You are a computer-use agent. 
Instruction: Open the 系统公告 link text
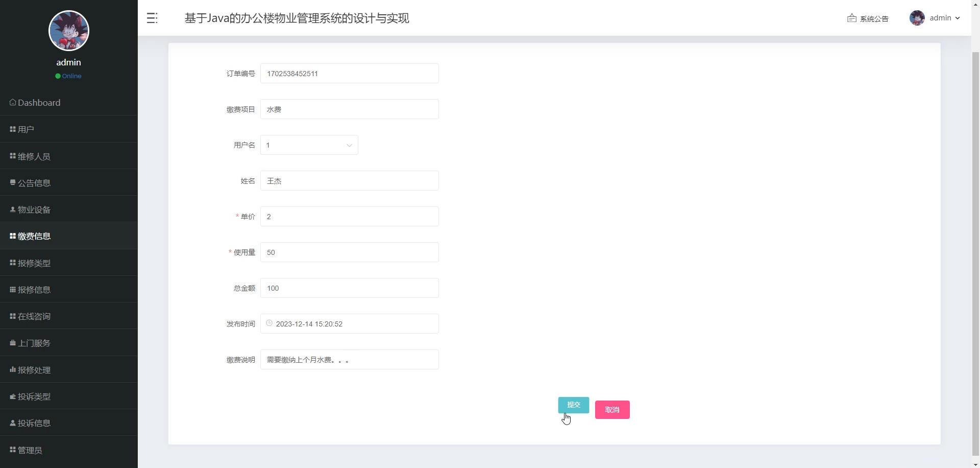pyautogui.click(x=874, y=18)
